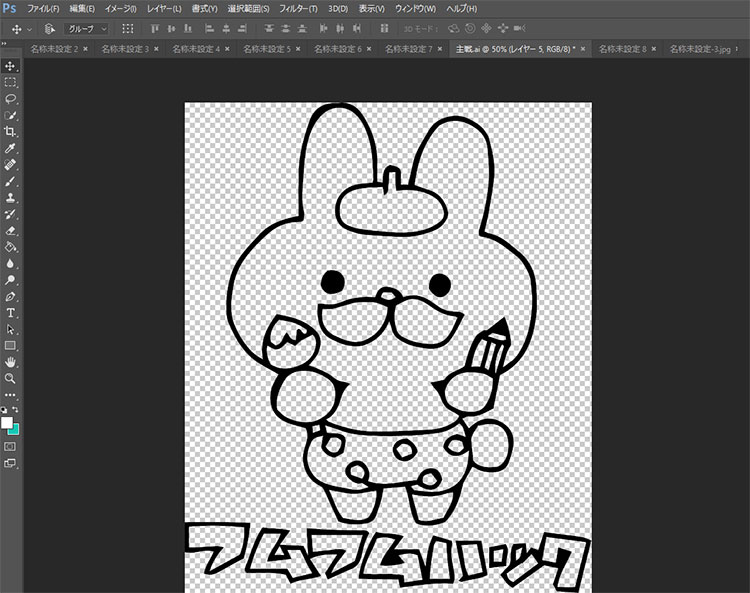Screen dimensions: 750x593
Task: Align right edges in options bar
Action: (x=243, y=29)
